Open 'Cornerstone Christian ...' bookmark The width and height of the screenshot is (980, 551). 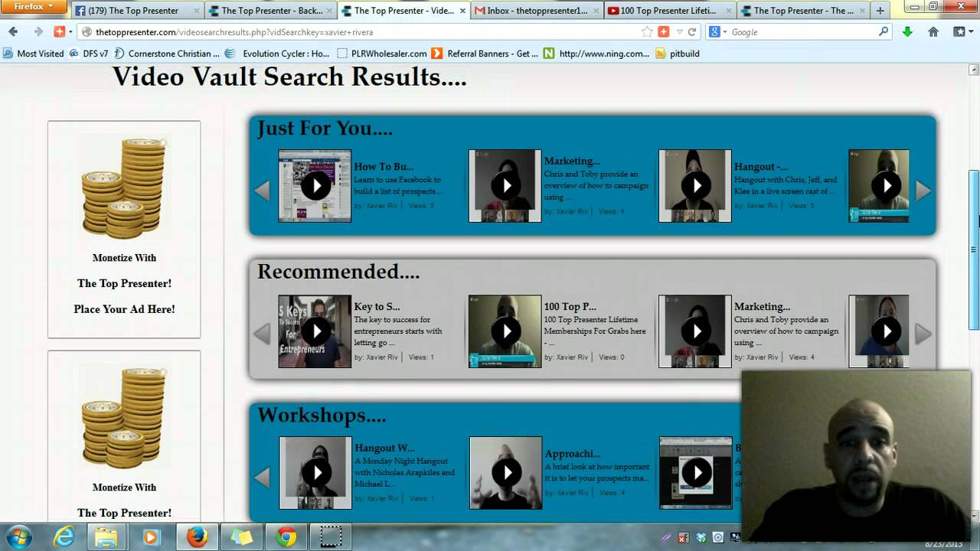(166, 54)
